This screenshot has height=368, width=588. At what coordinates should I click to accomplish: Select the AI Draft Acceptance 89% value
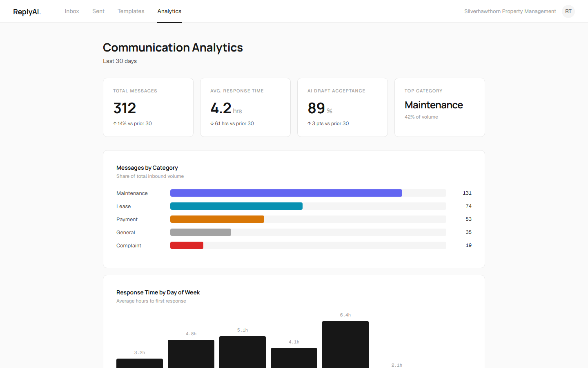[x=320, y=108]
